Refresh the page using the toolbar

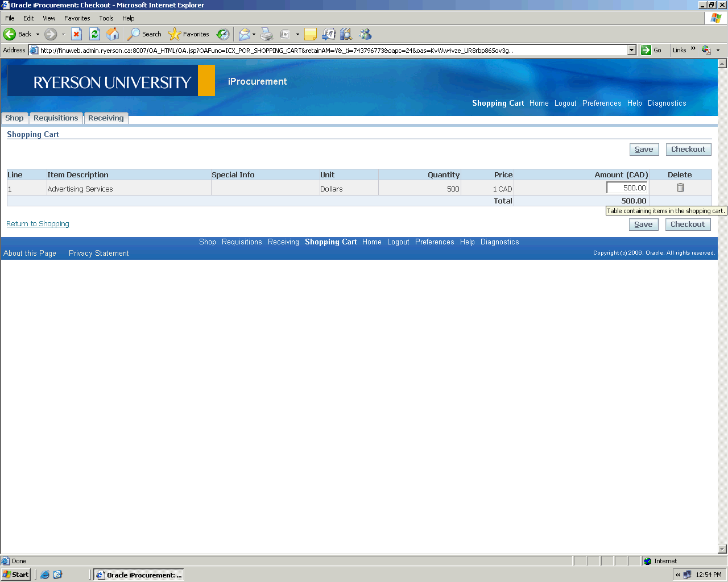click(x=94, y=34)
